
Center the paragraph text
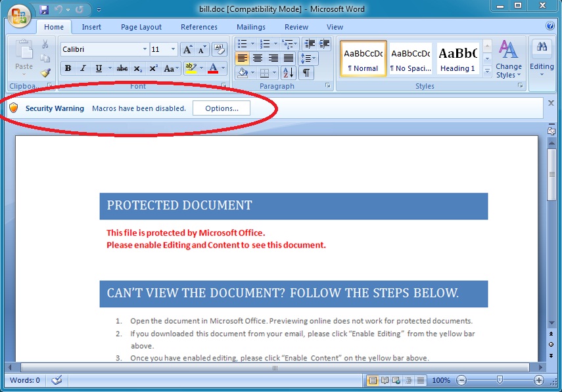pos(258,58)
